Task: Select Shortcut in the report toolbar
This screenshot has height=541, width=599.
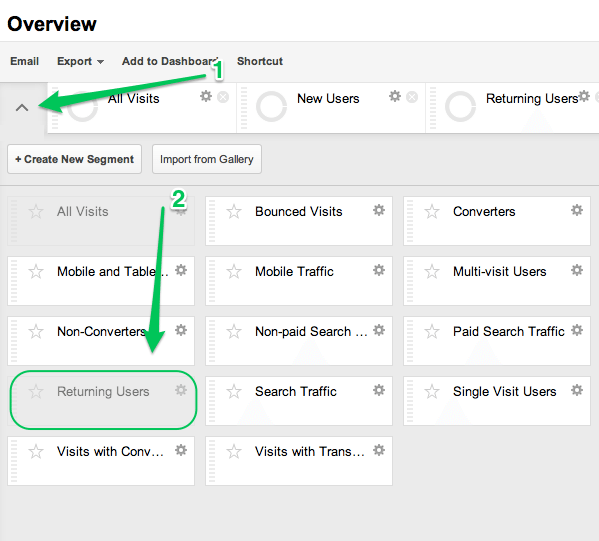Action: click(260, 61)
